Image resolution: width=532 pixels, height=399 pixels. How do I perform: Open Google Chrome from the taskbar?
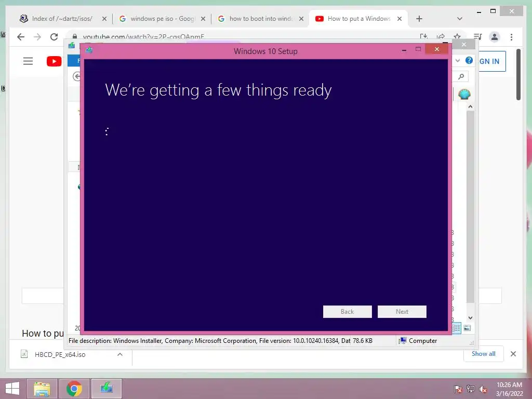74,389
